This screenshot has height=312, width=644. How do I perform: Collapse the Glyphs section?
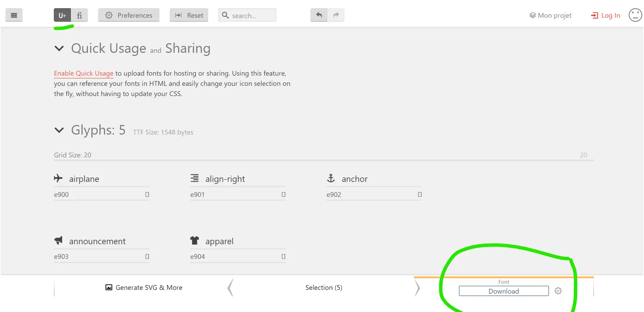coord(59,130)
